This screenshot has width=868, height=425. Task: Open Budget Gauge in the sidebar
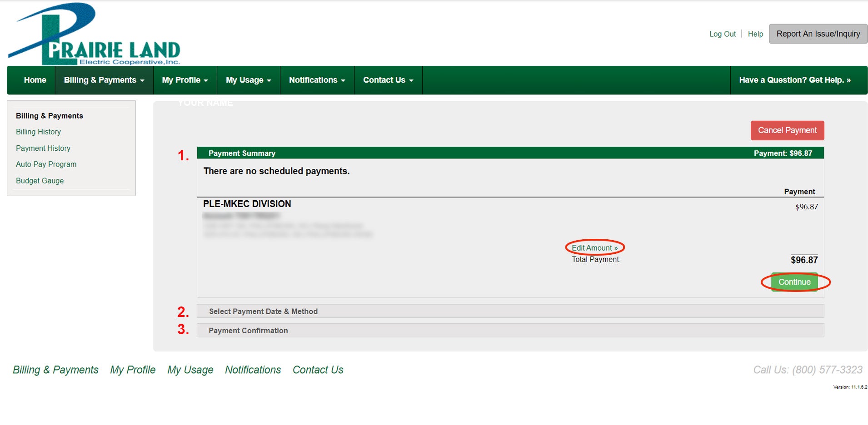pyautogui.click(x=40, y=181)
